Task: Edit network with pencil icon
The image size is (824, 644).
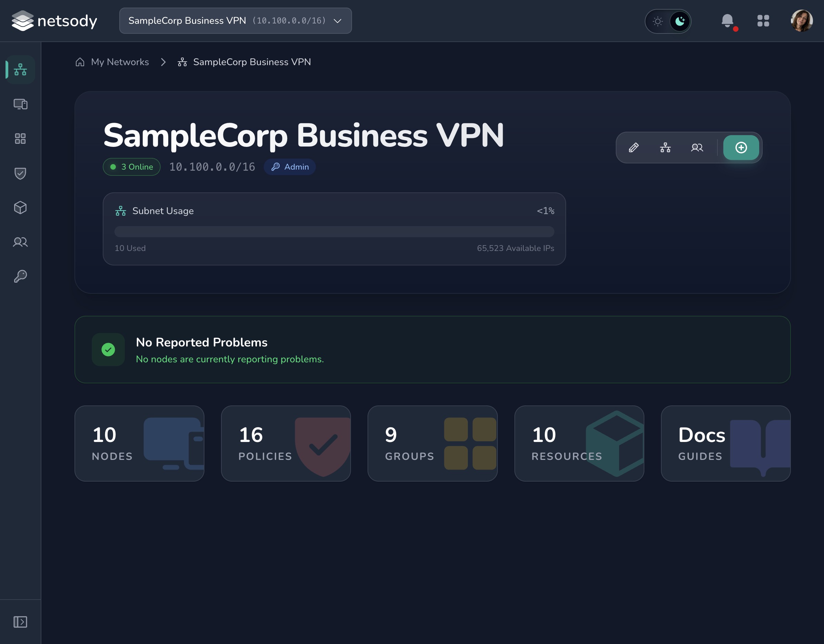Action: coord(634,148)
